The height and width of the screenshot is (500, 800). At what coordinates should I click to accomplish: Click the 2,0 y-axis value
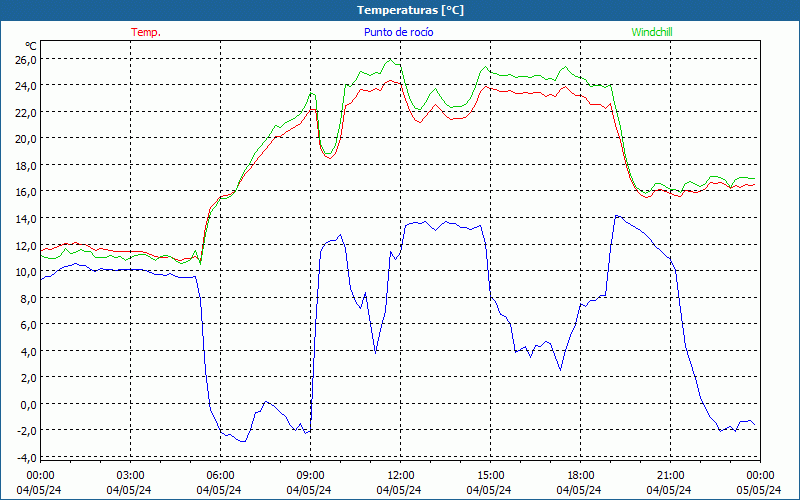point(29,378)
